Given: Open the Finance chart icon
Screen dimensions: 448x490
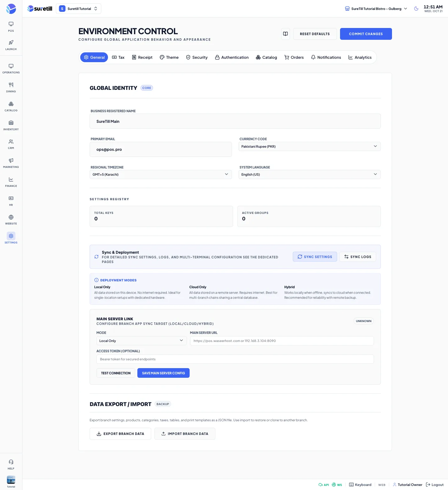Looking at the screenshot, I should tap(11, 182).
